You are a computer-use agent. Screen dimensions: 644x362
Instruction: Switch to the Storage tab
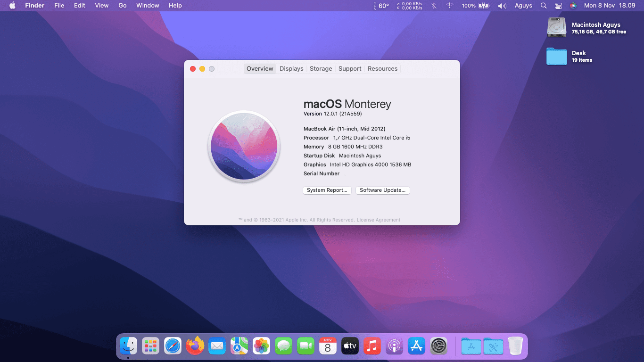pyautogui.click(x=321, y=69)
